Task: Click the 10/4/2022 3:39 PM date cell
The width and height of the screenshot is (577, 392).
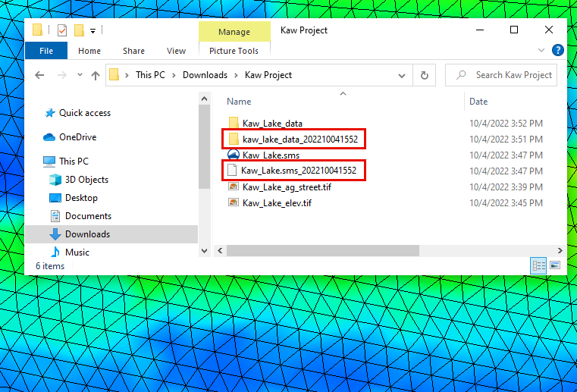Action: click(x=506, y=187)
